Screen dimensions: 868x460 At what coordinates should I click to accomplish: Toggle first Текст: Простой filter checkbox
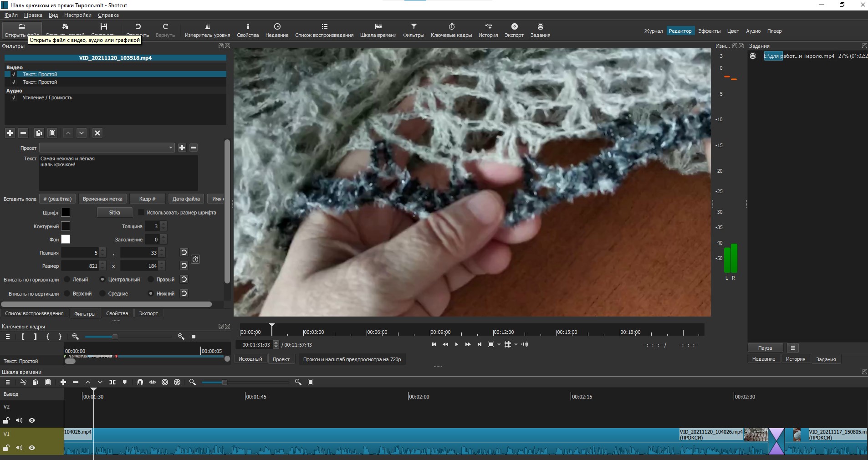pos(14,74)
